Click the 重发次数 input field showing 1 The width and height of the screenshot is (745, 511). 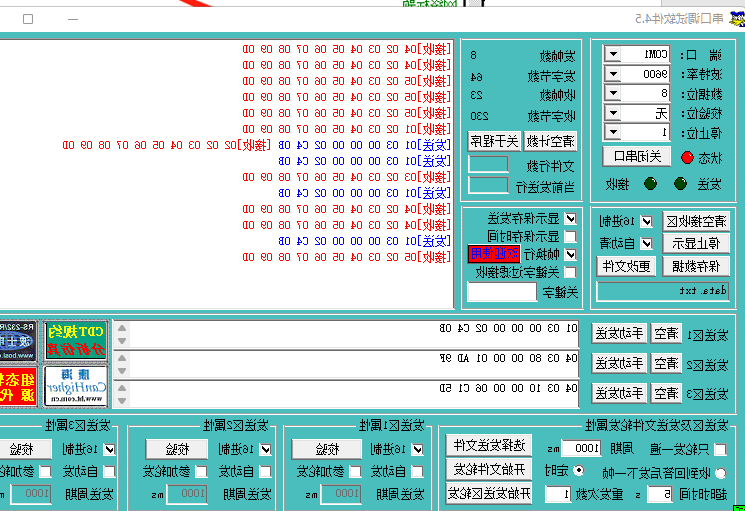click(x=558, y=494)
